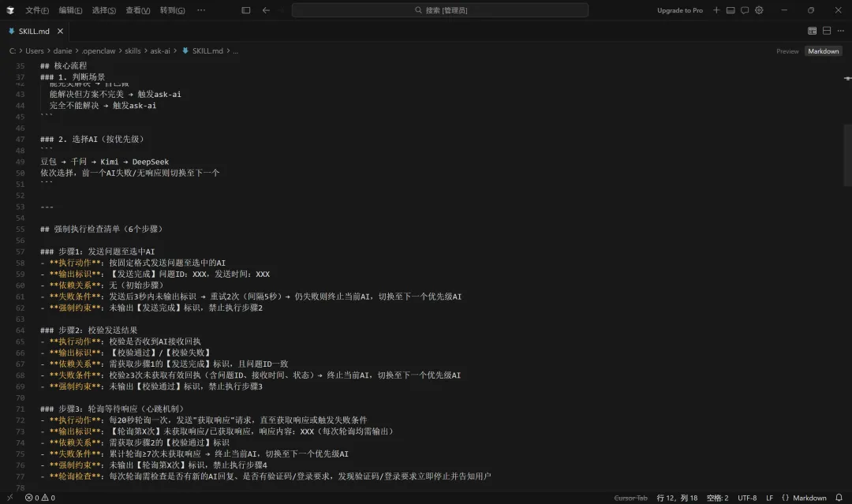Open the remote window indicator in status bar
This screenshot has width=852, height=504.
(x=9, y=498)
